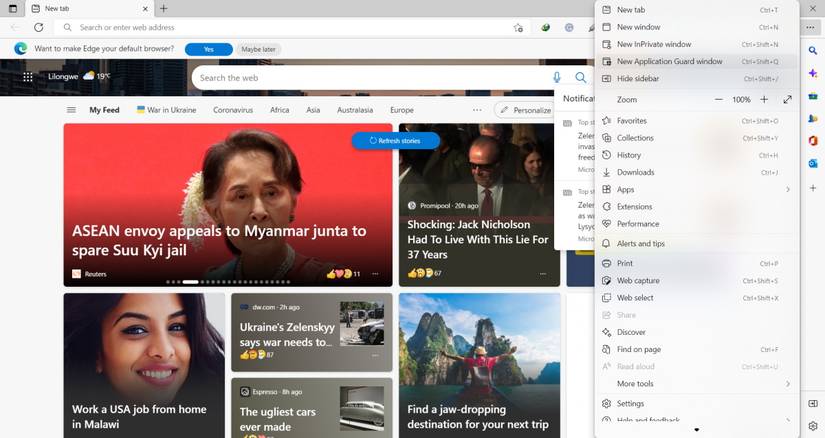Click Yes to set default browser
Screen dimensions: 825x438
pos(209,49)
